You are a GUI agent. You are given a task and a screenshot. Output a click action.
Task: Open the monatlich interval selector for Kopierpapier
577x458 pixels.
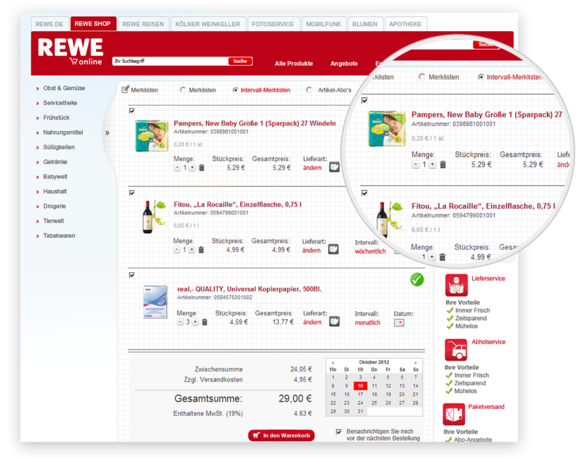(367, 323)
